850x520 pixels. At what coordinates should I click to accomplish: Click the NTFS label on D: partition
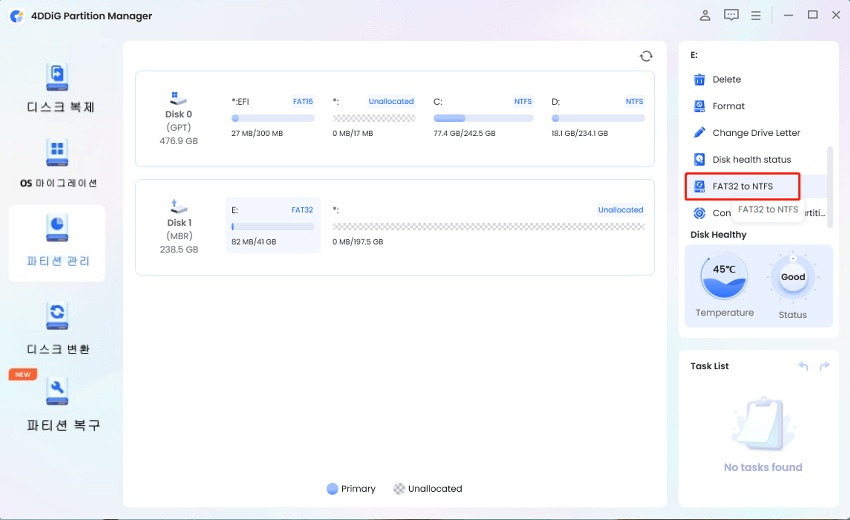(634, 101)
